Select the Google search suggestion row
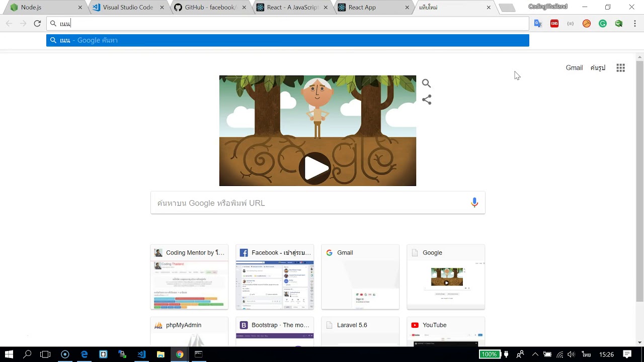 click(x=288, y=40)
